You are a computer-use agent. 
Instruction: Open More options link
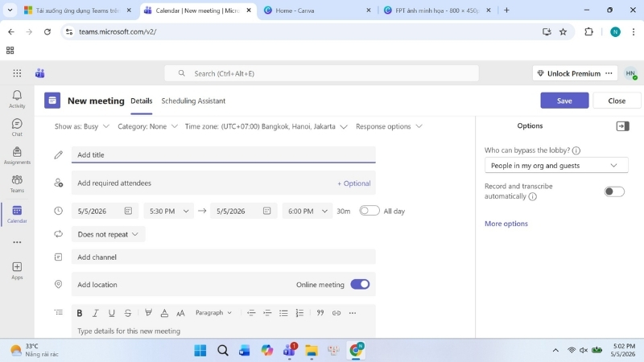[506, 224]
